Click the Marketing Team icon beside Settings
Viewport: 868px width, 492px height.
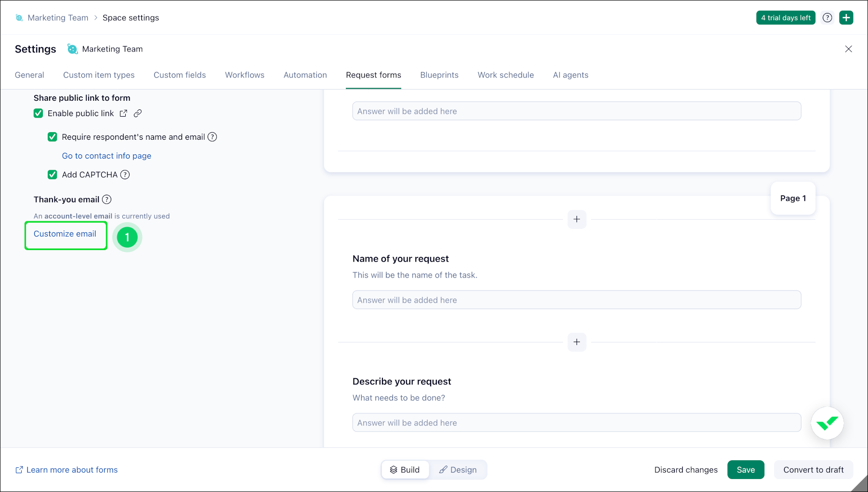coord(72,49)
